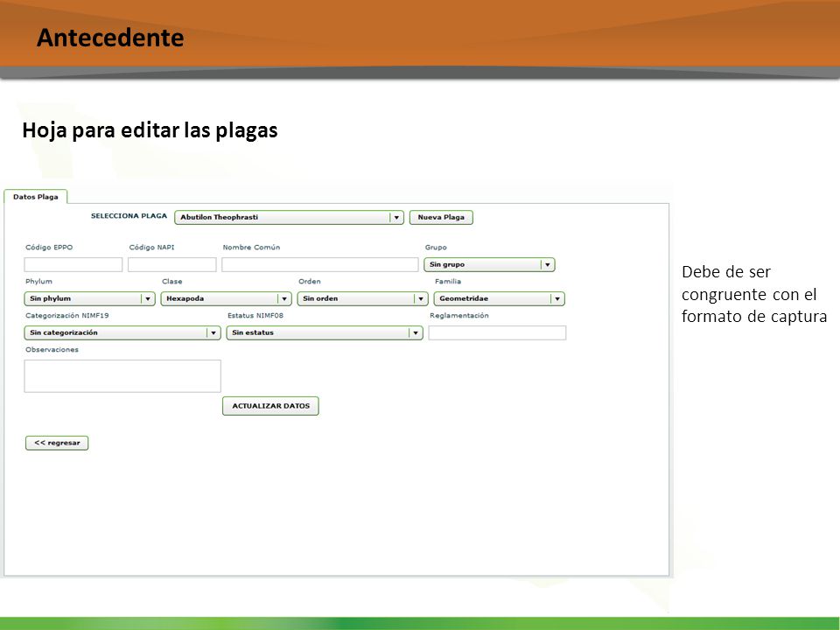Open the Selecciona Plaga dropdown showing Abutilon Theophrasti
Viewport: 840px width, 630px height.
click(x=289, y=217)
